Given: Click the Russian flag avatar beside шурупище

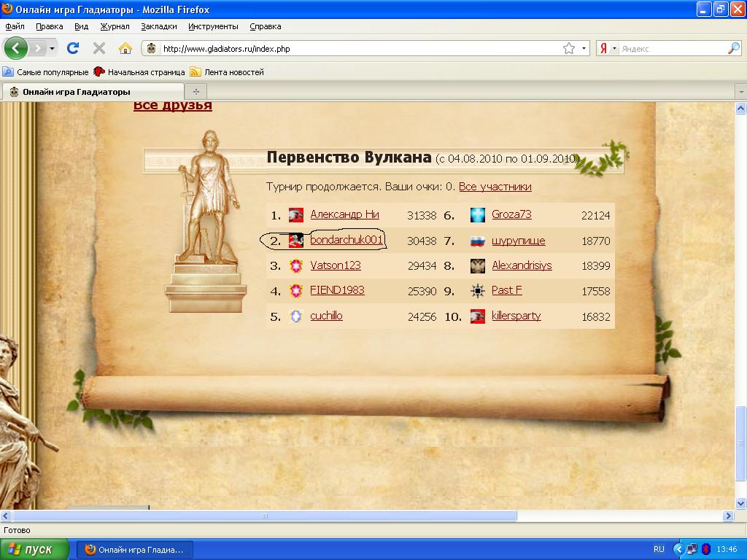Looking at the screenshot, I should coord(478,241).
